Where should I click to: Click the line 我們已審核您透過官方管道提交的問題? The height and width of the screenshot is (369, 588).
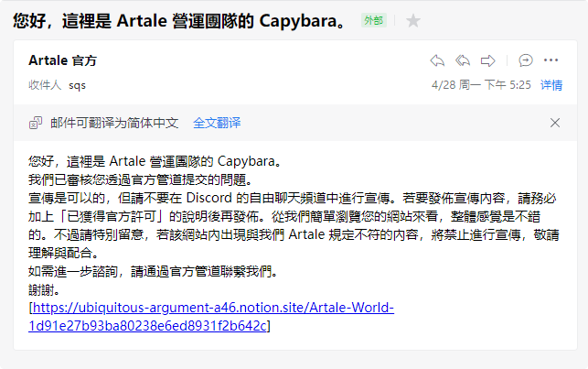[140, 179]
